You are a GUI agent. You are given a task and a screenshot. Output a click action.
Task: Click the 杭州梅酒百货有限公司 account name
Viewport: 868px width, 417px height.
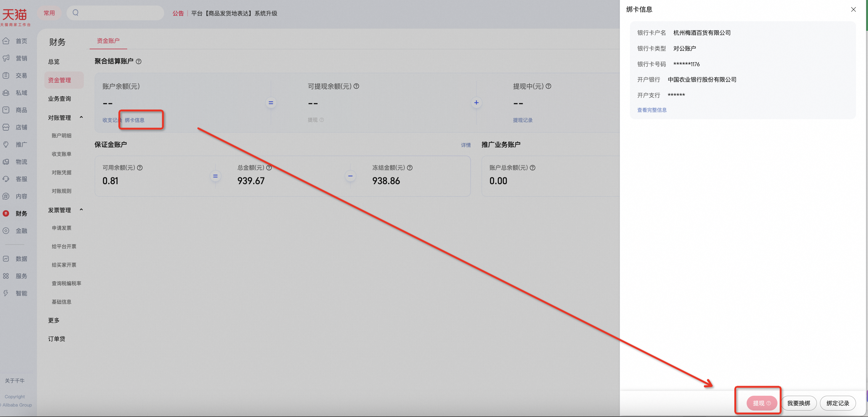point(702,33)
